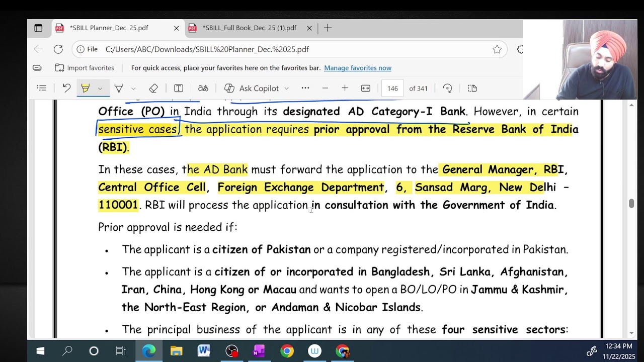This screenshot has height=362, width=644.
Task: Click the Fit to width icon
Action: click(366, 88)
